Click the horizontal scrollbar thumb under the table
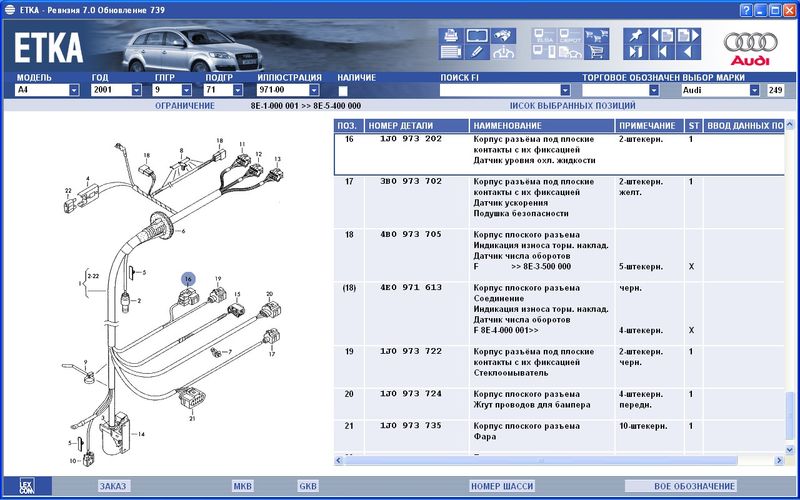The width and height of the screenshot is (800, 500). pyautogui.click(x=541, y=460)
